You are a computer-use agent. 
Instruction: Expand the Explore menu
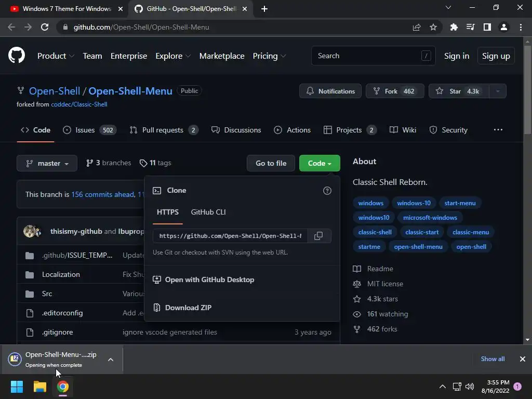[173, 56]
